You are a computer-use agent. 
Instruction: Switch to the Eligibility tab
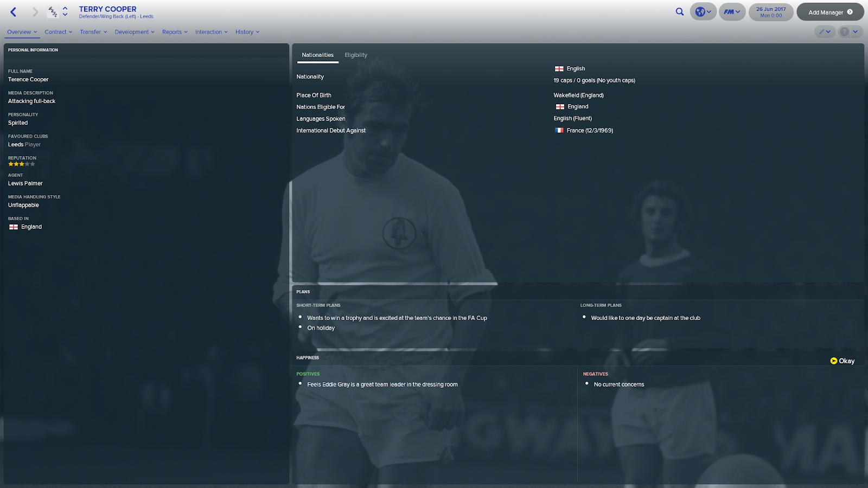(x=356, y=55)
